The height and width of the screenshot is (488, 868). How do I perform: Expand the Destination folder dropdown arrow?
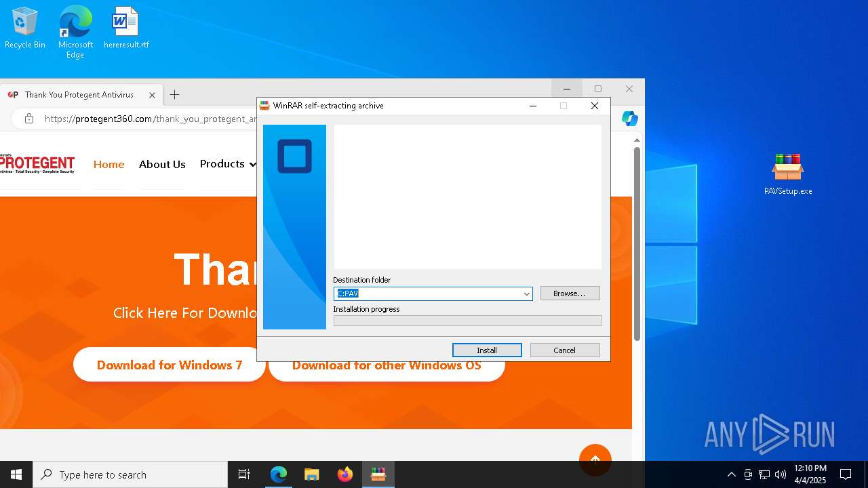[526, 293]
